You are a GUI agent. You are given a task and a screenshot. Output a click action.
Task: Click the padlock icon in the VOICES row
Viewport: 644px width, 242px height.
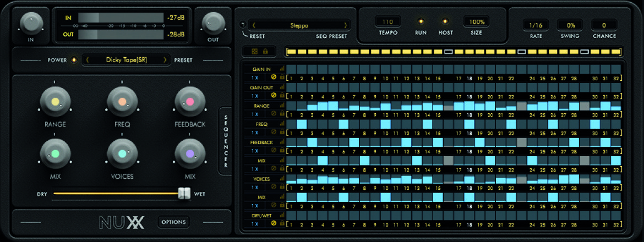[282, 187]
